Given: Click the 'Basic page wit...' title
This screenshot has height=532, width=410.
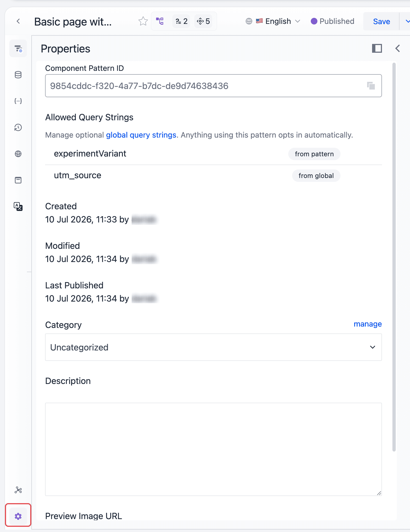Looking at the screenshot, I should click(x=73, y=22).
